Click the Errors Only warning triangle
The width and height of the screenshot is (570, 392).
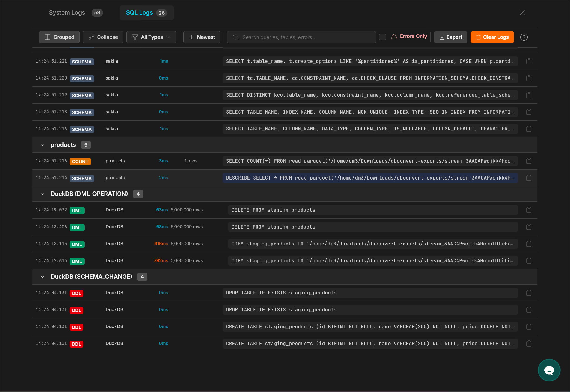tap(394, 36)
